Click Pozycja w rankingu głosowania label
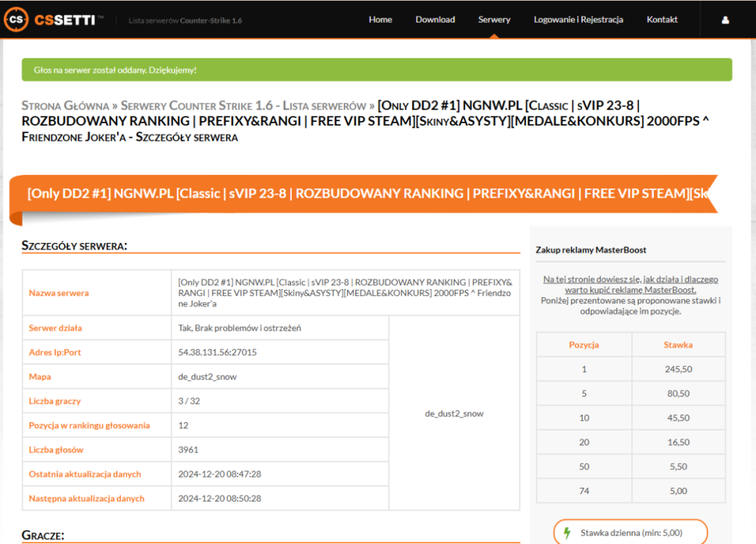 click(89, 425)
